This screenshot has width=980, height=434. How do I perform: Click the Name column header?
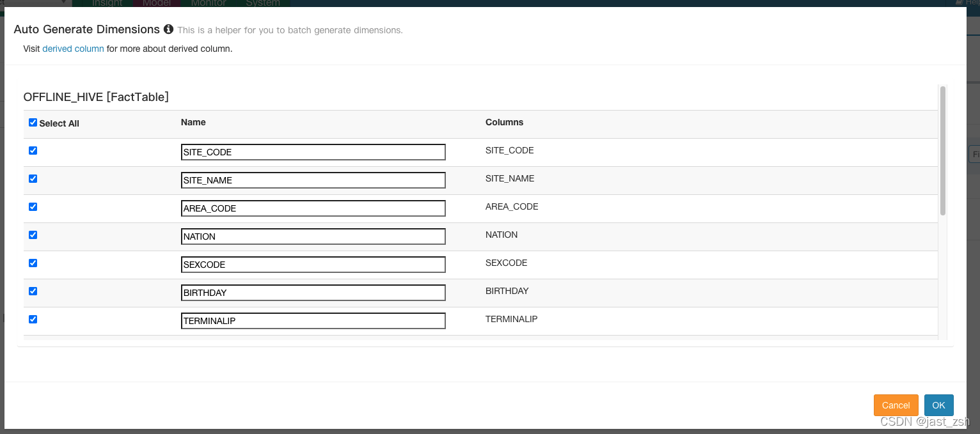coord(193,122)
